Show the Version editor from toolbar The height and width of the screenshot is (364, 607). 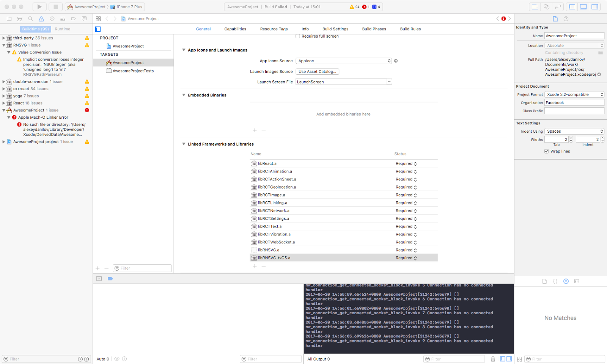557,6
